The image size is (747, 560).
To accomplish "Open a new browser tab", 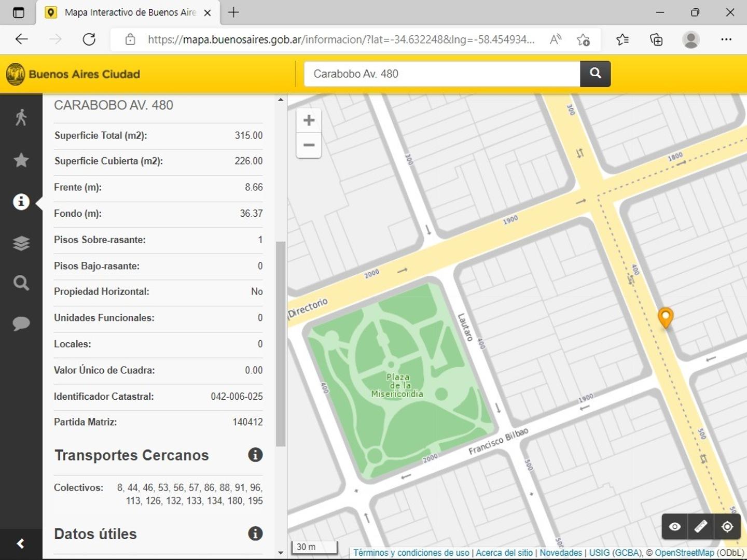I will click(x=233, y=12).
